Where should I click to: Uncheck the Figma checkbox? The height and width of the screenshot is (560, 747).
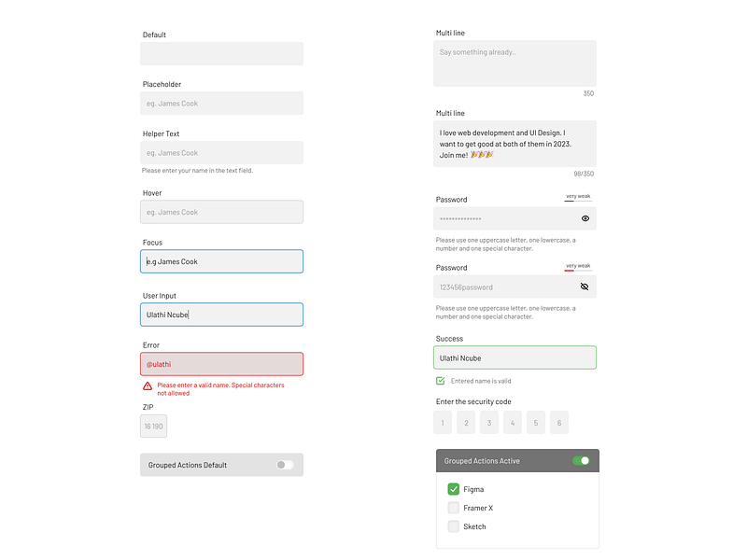click(x=454, y=488)
